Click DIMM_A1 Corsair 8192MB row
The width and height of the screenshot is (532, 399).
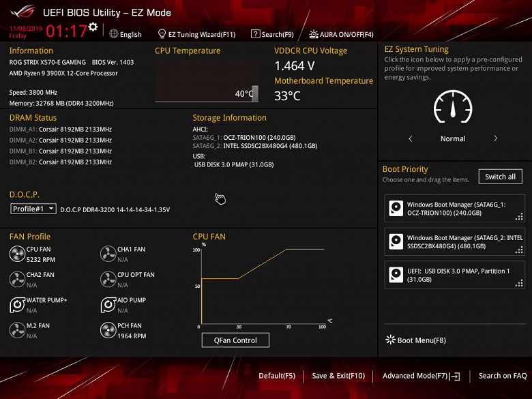[61, 130]
